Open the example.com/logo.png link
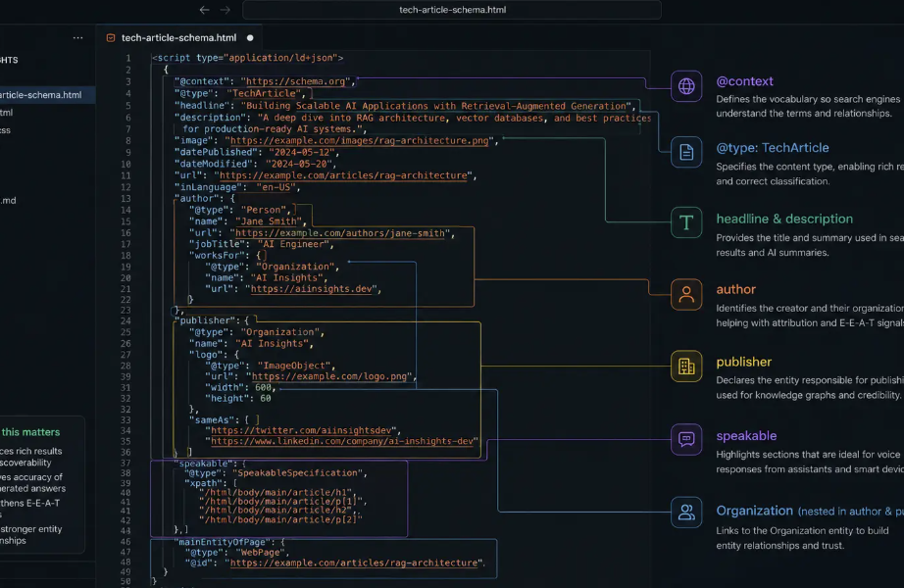 329,376
